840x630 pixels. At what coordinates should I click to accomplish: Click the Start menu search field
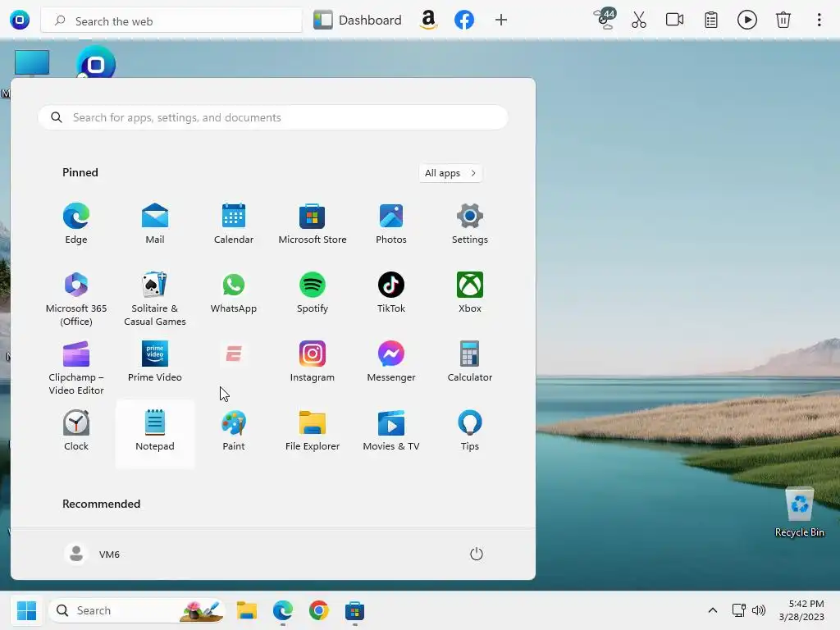272,117
